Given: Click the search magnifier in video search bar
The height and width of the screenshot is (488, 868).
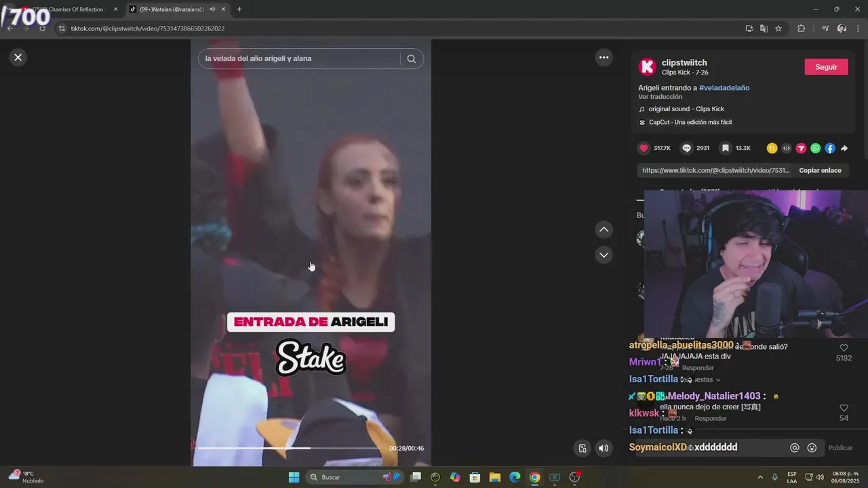Looking at the screenshot, I should click(411, 59).
